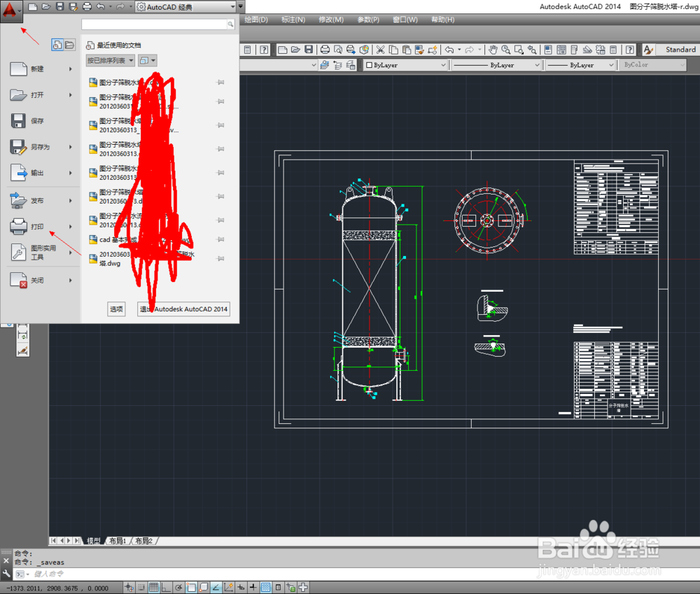Toggle 3D Object Snap in status bar

[204, 587]
